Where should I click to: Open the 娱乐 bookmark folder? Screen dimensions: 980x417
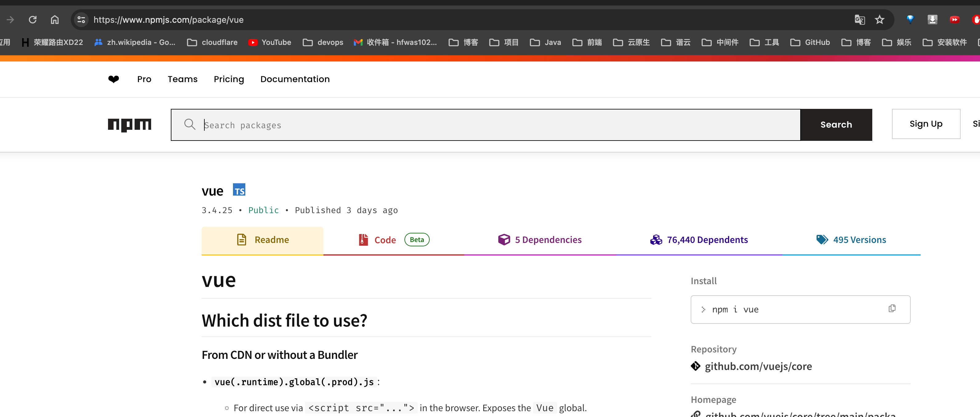[x=897, y=42]
